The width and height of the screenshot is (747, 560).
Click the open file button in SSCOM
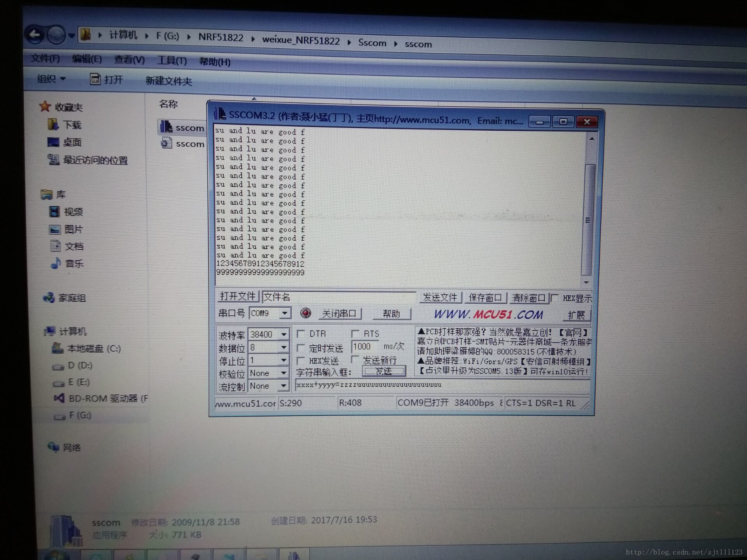(237, 296)
